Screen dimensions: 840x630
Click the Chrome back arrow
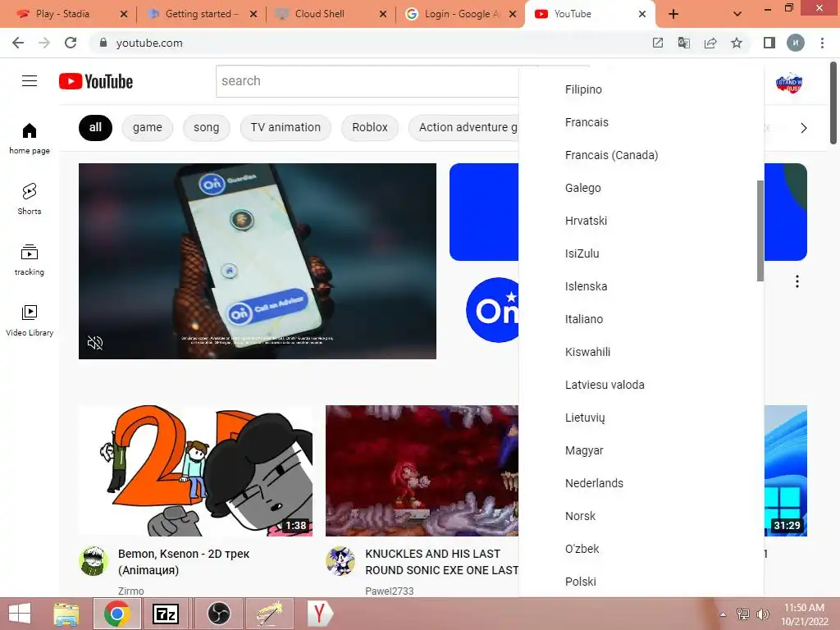18,43
